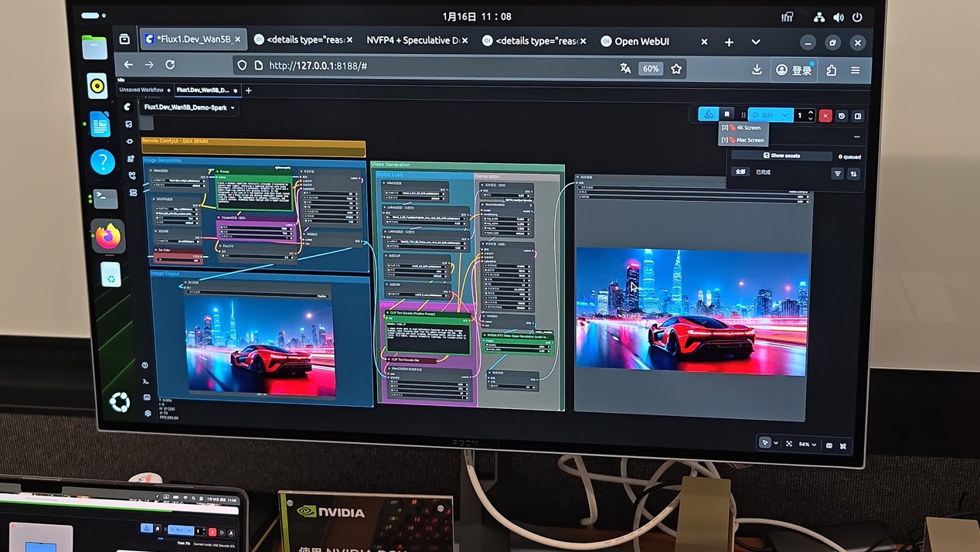Click the sort icon in queue panel
Viewport: 980px width, 552px height.
tap(854, 174)
